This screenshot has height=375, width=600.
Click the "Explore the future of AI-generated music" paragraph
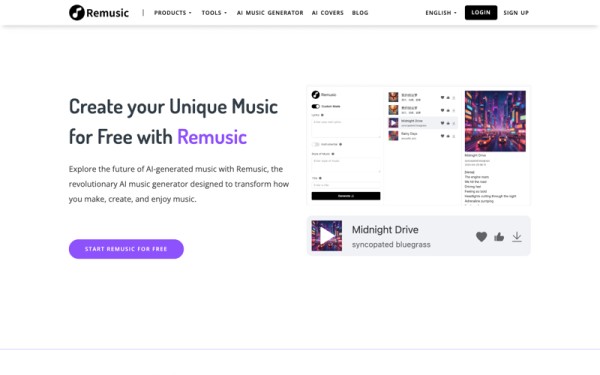coord(179,184)
